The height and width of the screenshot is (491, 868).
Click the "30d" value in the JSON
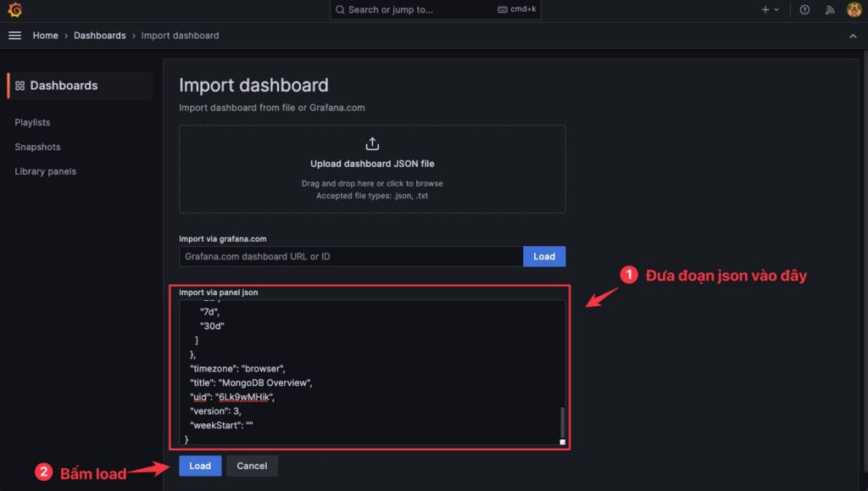(x=212, y=326)
